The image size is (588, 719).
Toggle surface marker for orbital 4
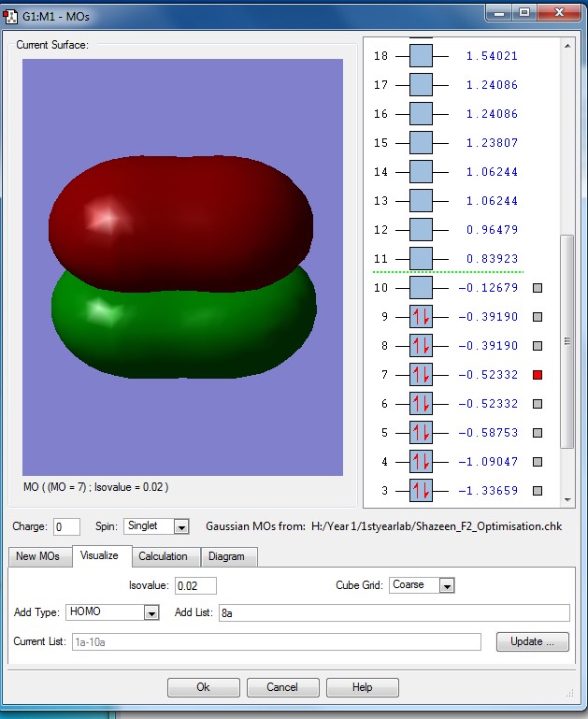tap(538, 462)
